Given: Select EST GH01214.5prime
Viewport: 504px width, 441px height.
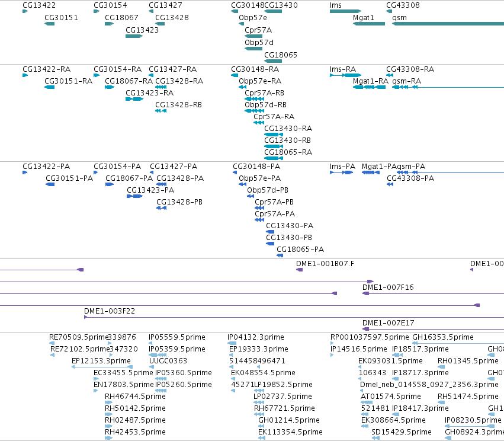Looking at the screenshot, I should point(262,426).
